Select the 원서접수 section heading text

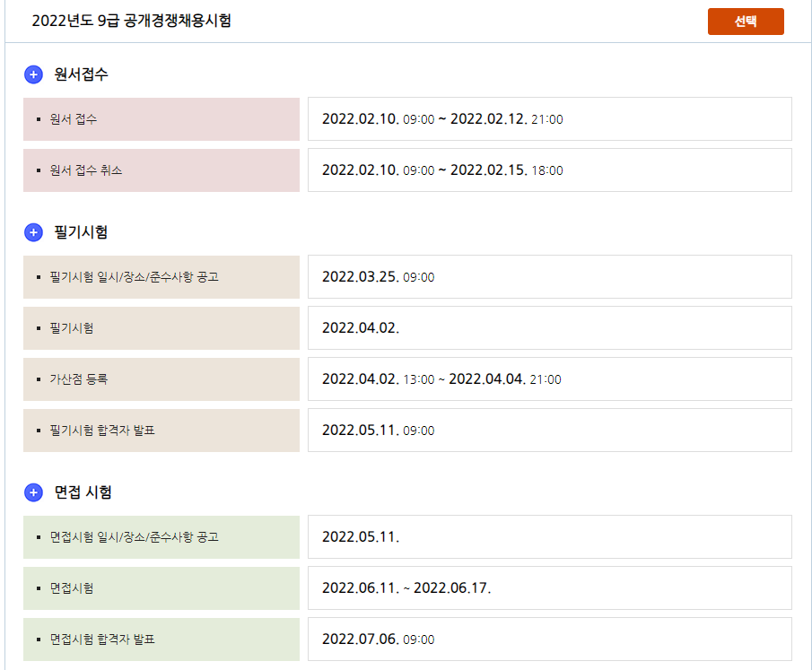(x=82, y=74)
